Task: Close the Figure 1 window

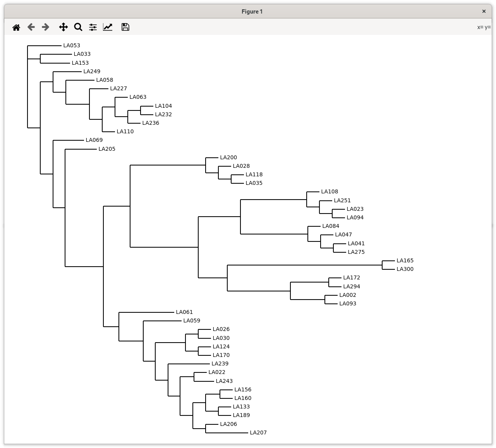Action: pos(484,12)
